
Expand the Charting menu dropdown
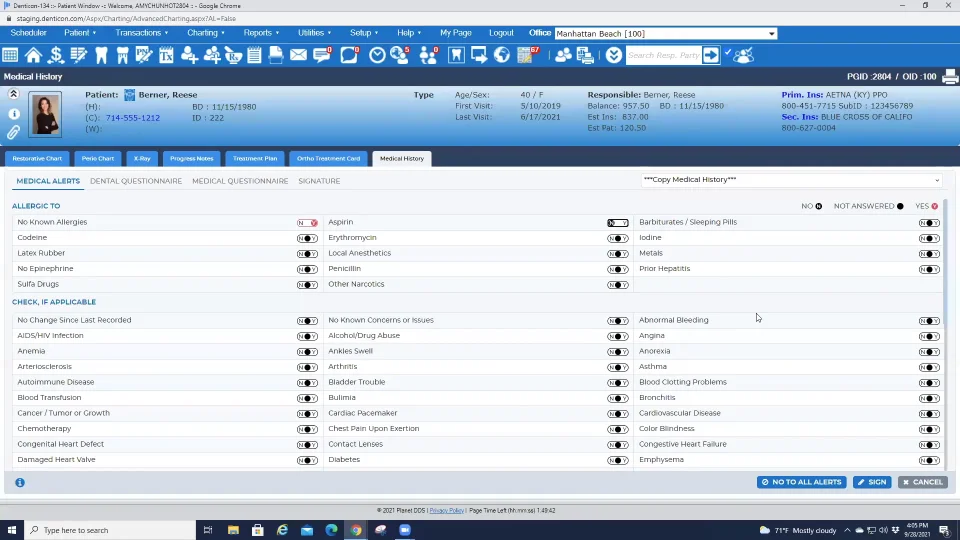[206, 32]
